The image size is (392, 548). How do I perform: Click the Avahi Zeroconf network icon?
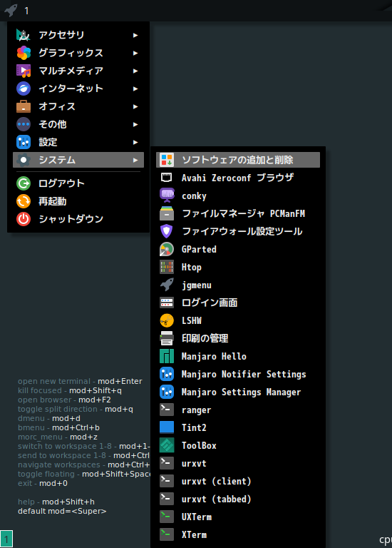point(167,178)
